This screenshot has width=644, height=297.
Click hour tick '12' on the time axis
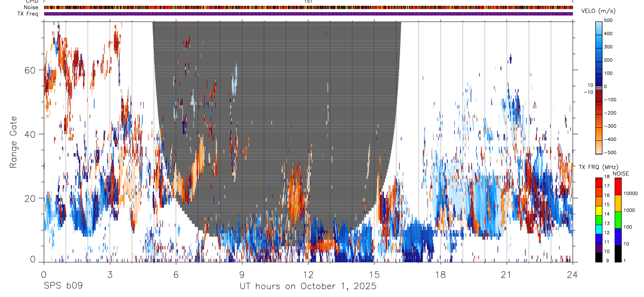tap(308, 274)
